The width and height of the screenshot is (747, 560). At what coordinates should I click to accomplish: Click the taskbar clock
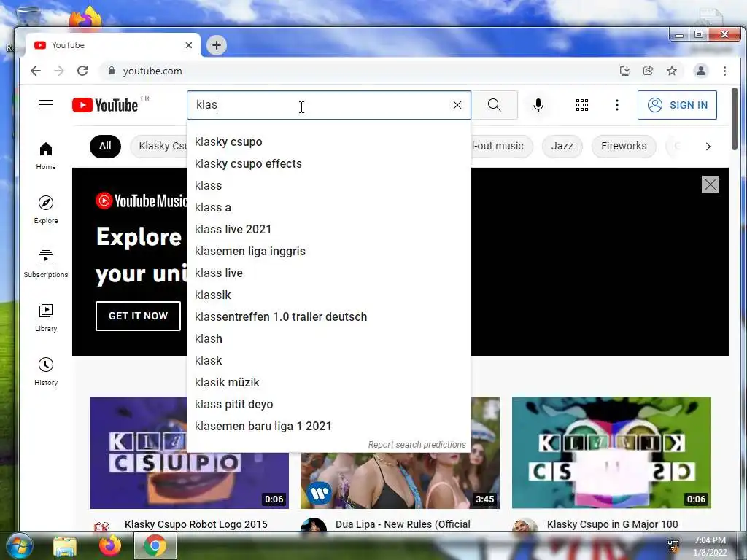[710, 546]
